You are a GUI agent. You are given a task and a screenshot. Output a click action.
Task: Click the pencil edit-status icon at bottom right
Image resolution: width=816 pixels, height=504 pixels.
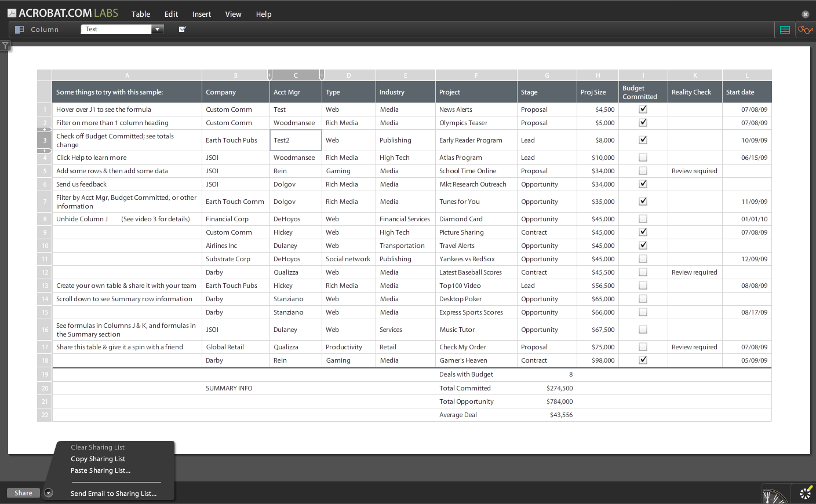click(x=806, y=493)
